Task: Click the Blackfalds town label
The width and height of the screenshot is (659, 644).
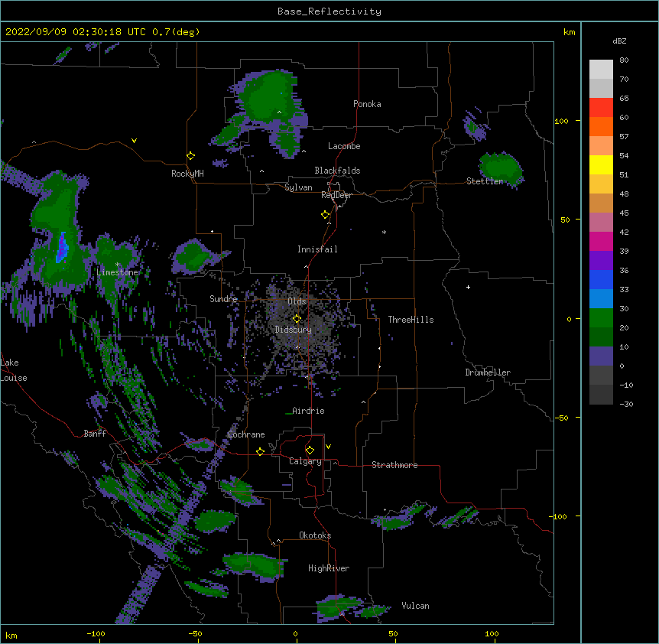Action: click(337, 171)
